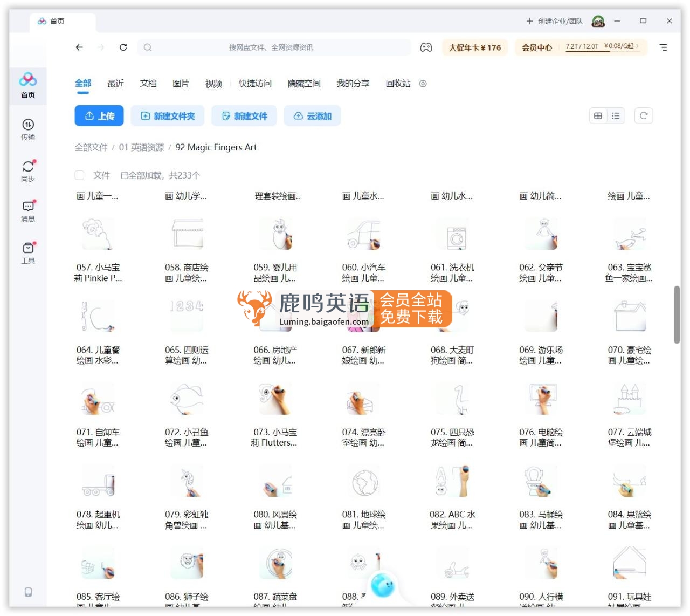Screen dimensions: 690x616
Task: Open the sort options at top right
Action: point(663,47)
